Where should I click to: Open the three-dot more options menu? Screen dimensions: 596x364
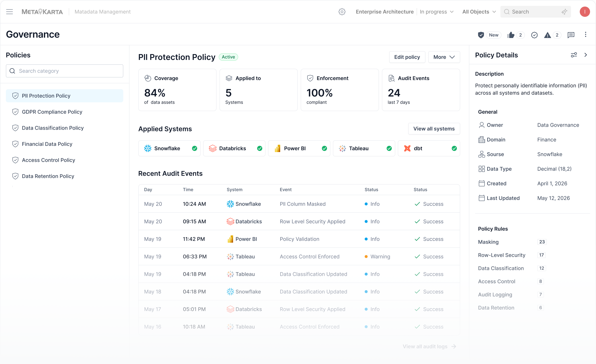586,35
